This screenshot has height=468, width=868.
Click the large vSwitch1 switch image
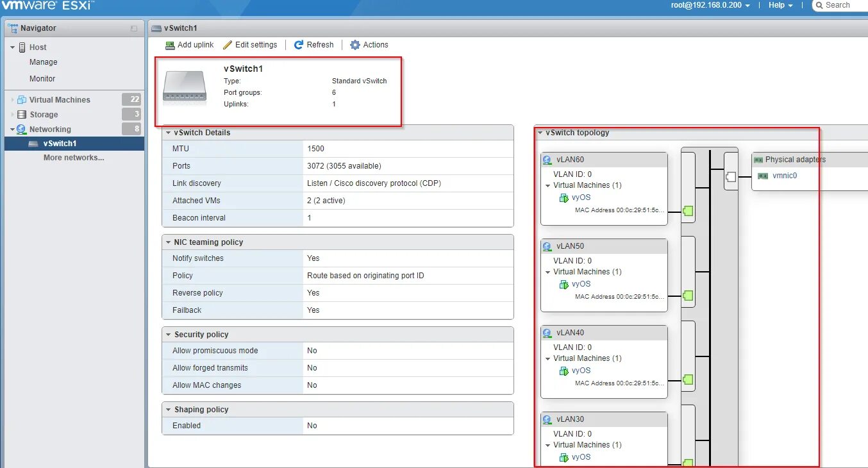click(x=185, y=86)
